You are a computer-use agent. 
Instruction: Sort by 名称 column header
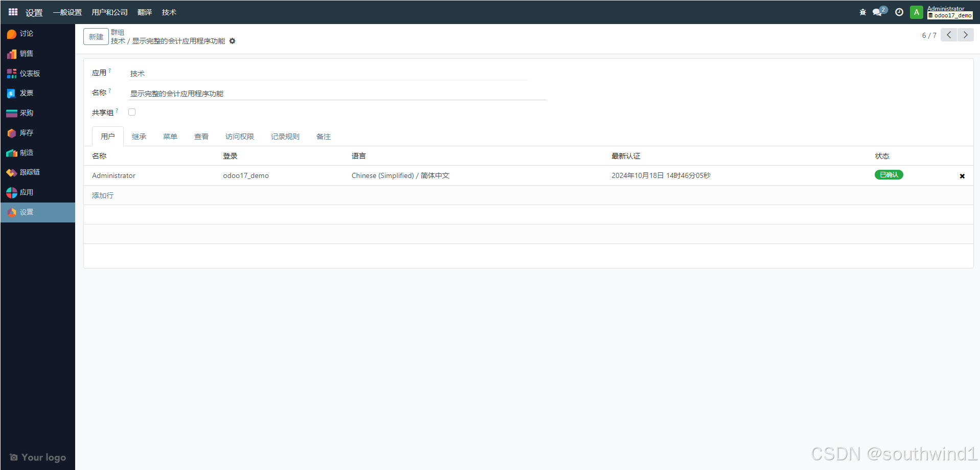point(99,156)
